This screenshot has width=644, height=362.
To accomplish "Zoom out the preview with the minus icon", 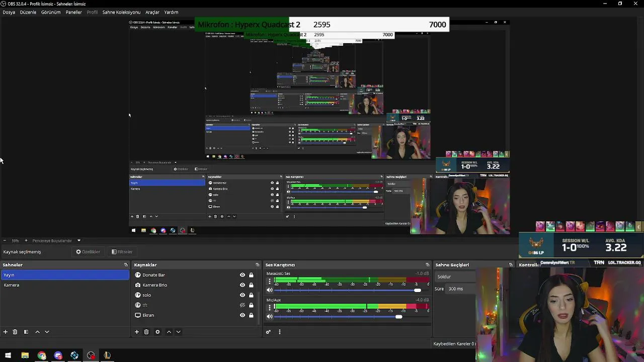I will coord(5,241).
